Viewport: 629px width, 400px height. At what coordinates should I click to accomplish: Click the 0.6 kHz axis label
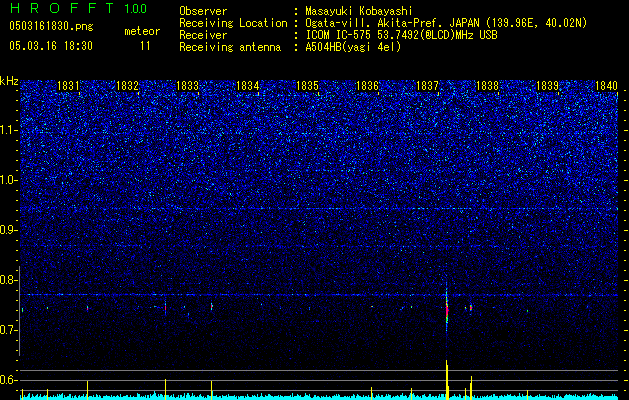[x=9, y=380]
